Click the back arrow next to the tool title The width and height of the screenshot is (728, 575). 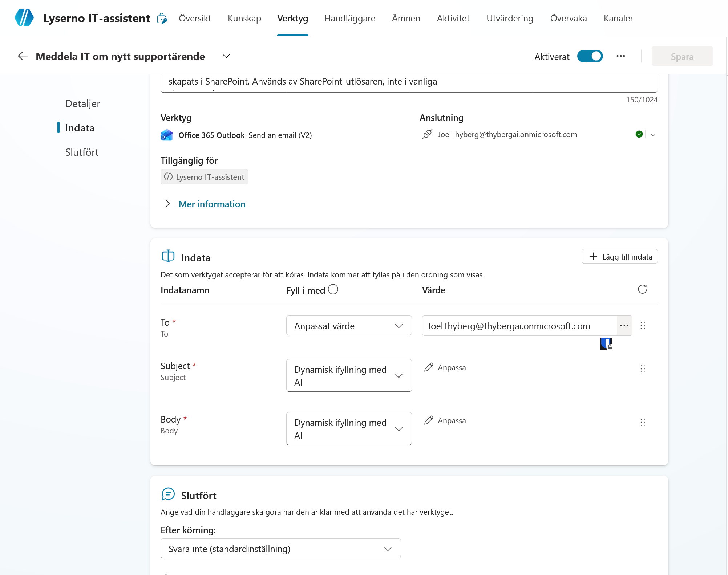point(23,56)
